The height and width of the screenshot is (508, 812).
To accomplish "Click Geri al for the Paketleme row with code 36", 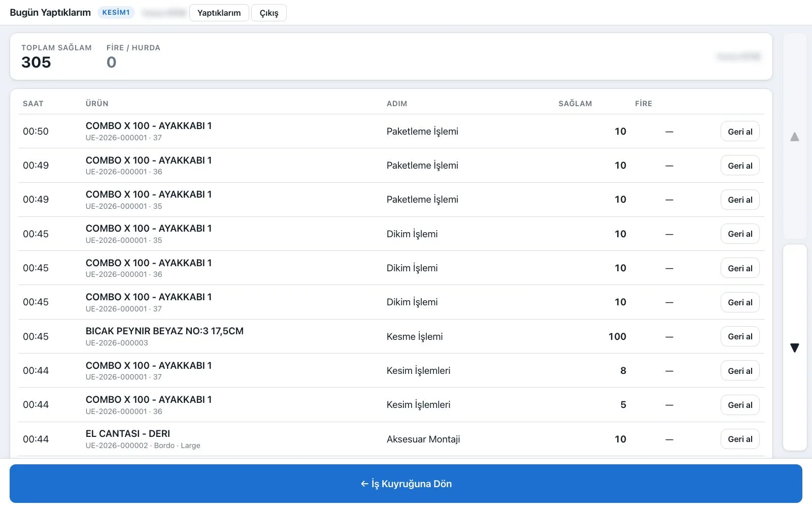I will [x=740, y=165].
